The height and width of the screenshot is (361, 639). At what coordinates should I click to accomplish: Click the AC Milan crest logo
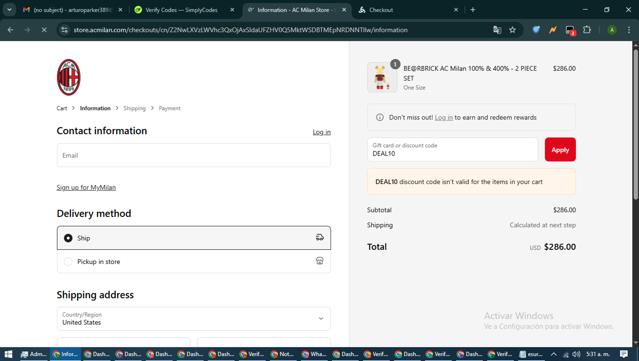coord(68,77)
